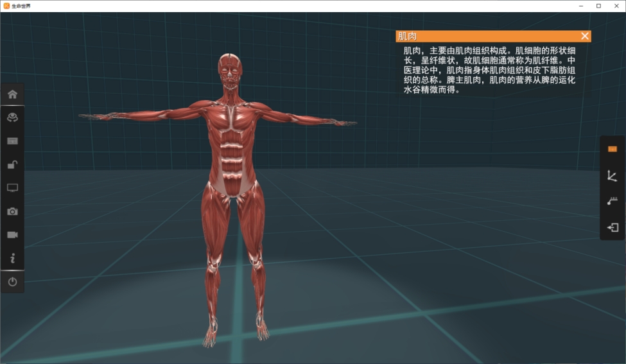Click the Home icon in left sidebar

(12, 94)
